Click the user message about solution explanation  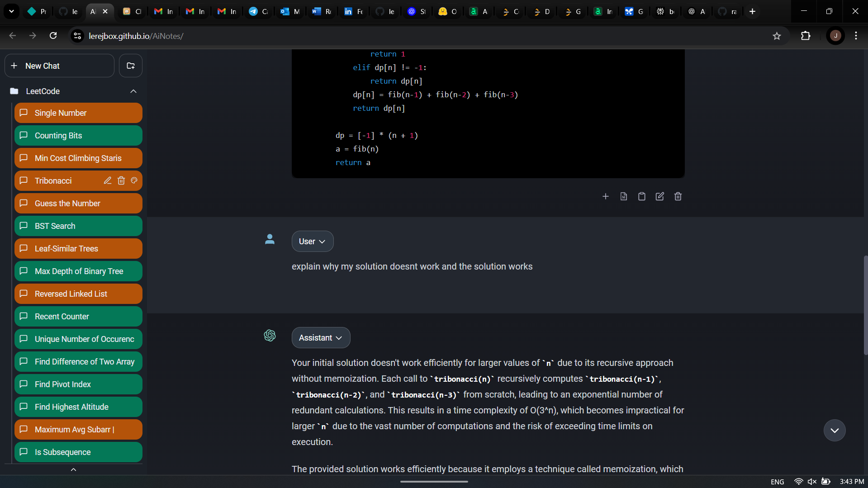[x=412, y=266]
